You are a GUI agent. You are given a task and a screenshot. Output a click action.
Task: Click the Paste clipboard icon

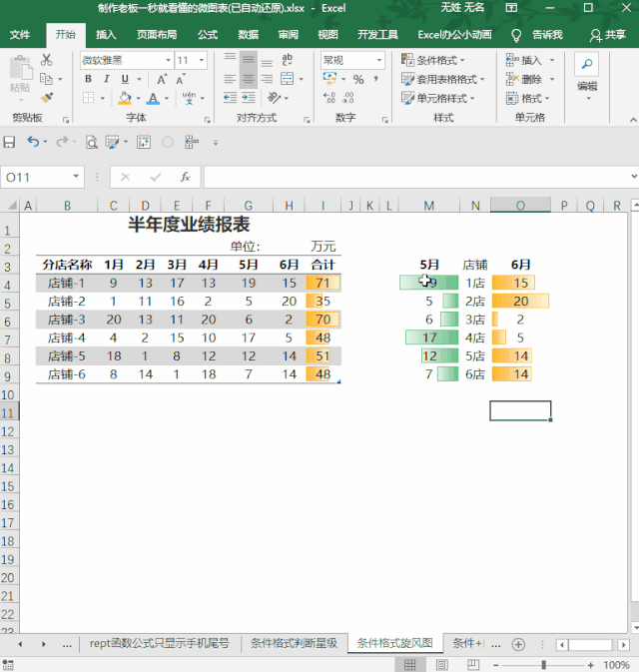tap(20, 69)
